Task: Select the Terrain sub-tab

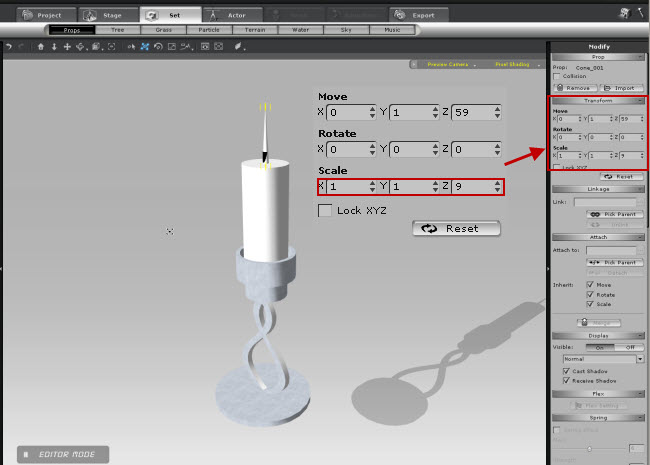Action: click(255, 30)
